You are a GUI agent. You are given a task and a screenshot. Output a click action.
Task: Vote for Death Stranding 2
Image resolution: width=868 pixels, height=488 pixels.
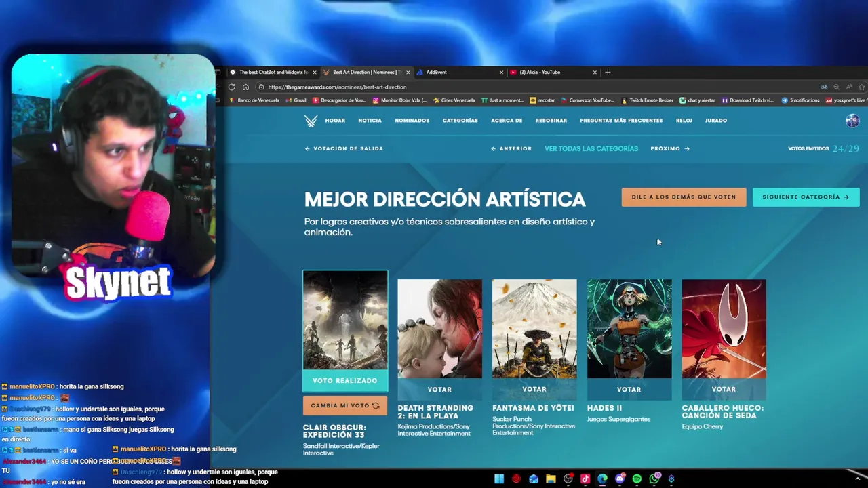[x=439, y=390]
